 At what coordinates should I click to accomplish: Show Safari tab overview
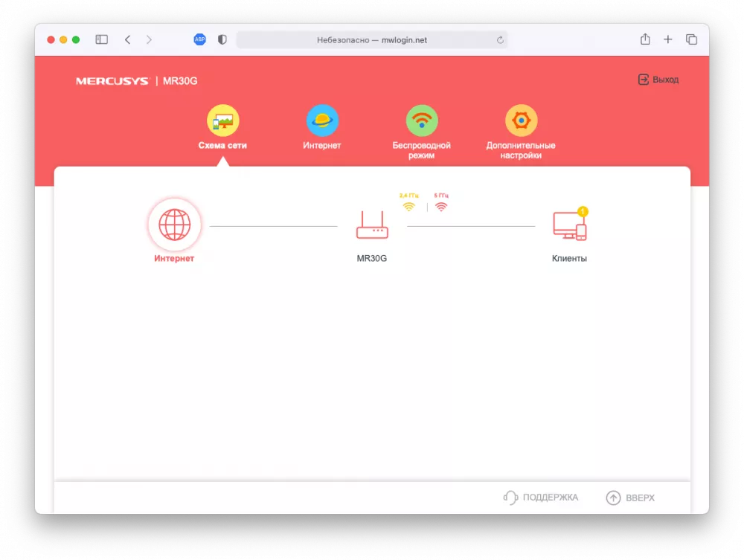[x=691, y=39]
